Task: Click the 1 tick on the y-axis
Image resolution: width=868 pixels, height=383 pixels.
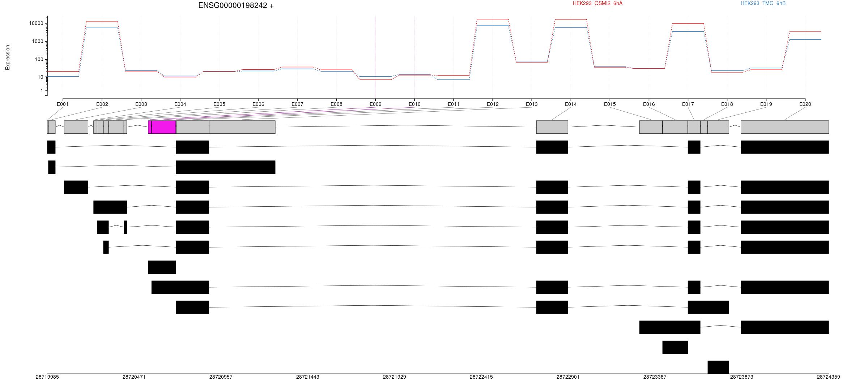Action: (x=42, y=90)
